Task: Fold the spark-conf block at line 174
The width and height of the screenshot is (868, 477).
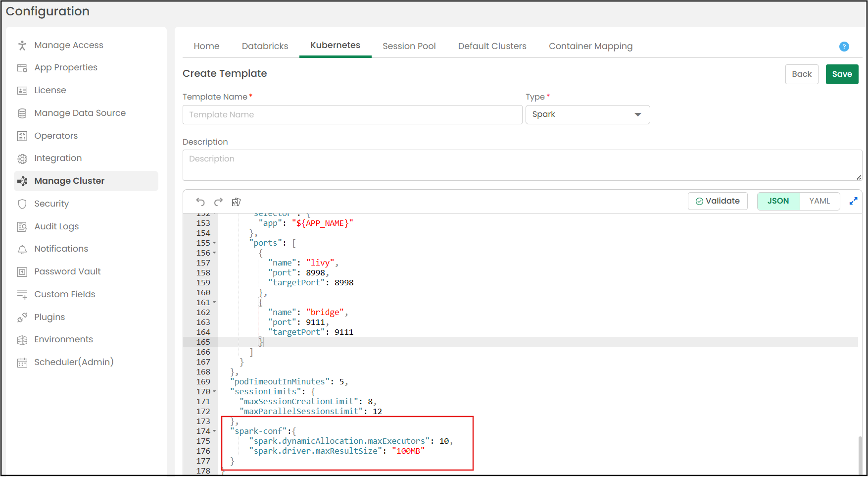Action: point(214,431)
